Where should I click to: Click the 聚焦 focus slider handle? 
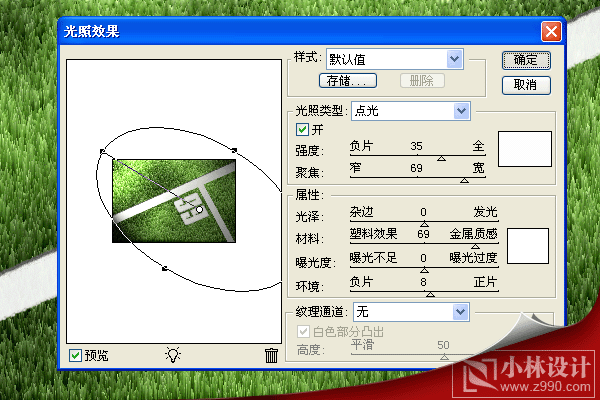pyautogui.click(x=465, y=180)
